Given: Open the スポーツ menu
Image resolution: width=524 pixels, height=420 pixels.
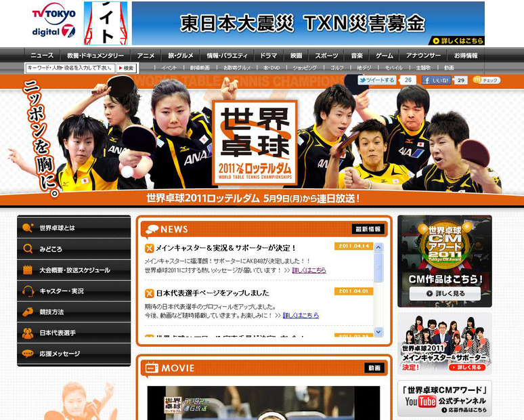Looking at the screenshot, I should [x=326, y=56].
